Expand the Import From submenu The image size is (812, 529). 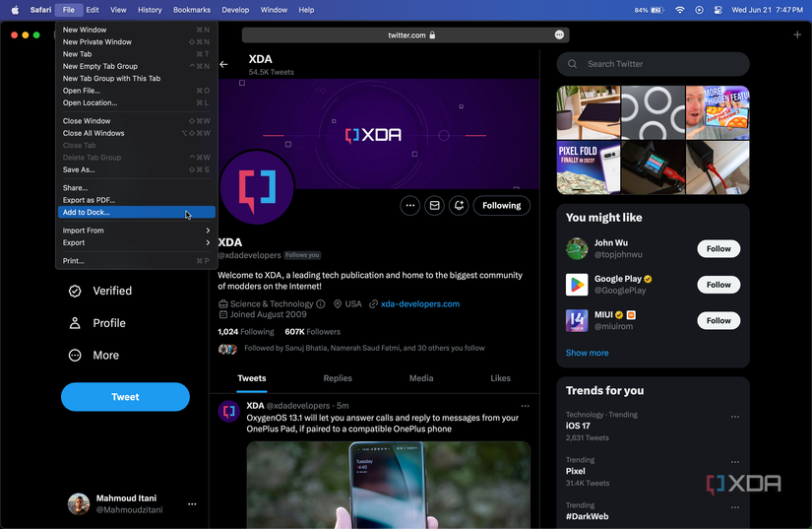tap(136, 231)
